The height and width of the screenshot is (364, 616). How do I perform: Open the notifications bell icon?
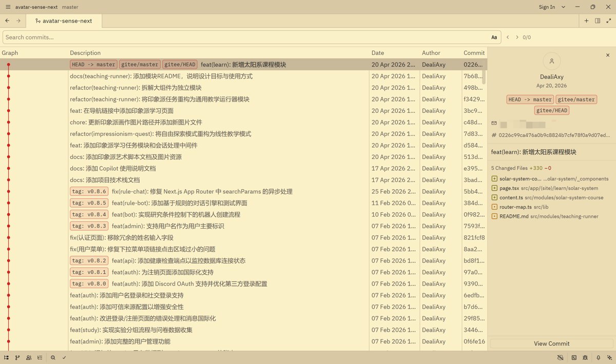598,357
